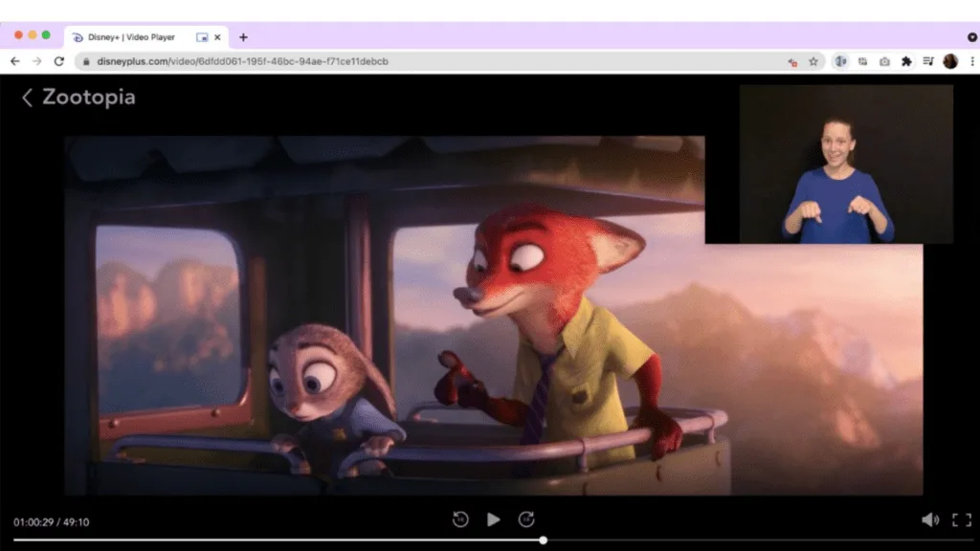This screenshot has width=980, height=551.
Task: Click the browser back arrow
Action: coord(15,61)
